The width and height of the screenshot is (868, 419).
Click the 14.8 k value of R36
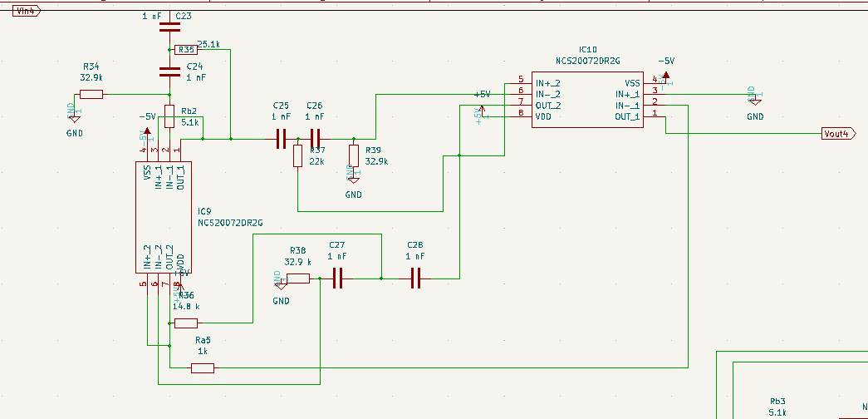187,307
